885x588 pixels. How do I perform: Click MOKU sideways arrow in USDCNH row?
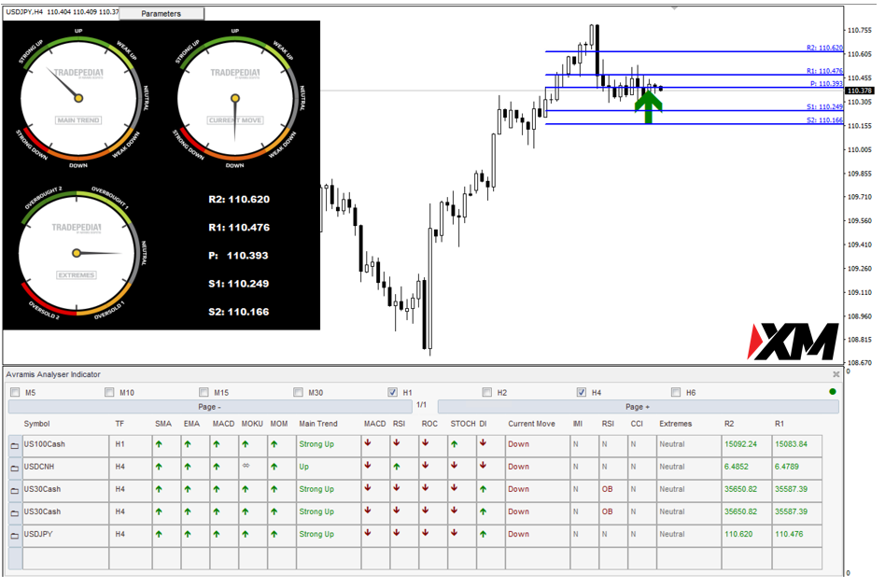[x=246, y=466]
